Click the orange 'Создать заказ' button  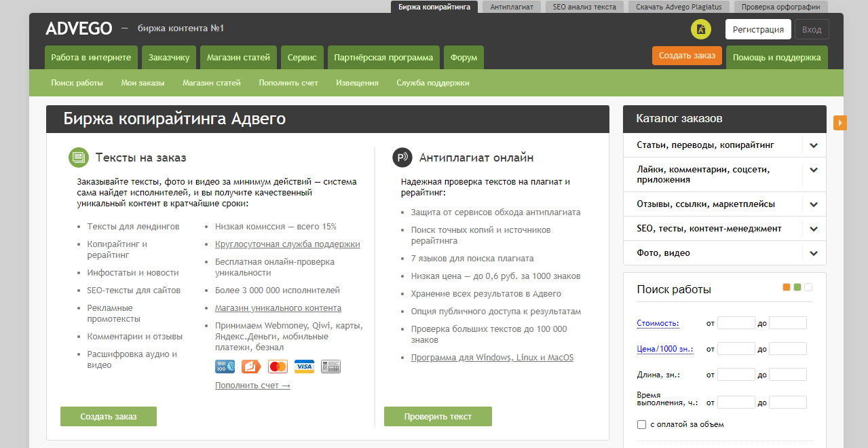click(687, 56)
